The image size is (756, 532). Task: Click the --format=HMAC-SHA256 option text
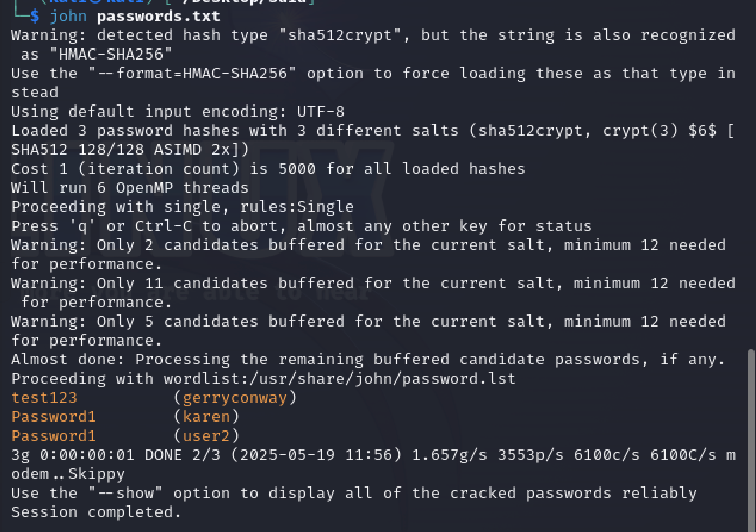pos(192,73)
